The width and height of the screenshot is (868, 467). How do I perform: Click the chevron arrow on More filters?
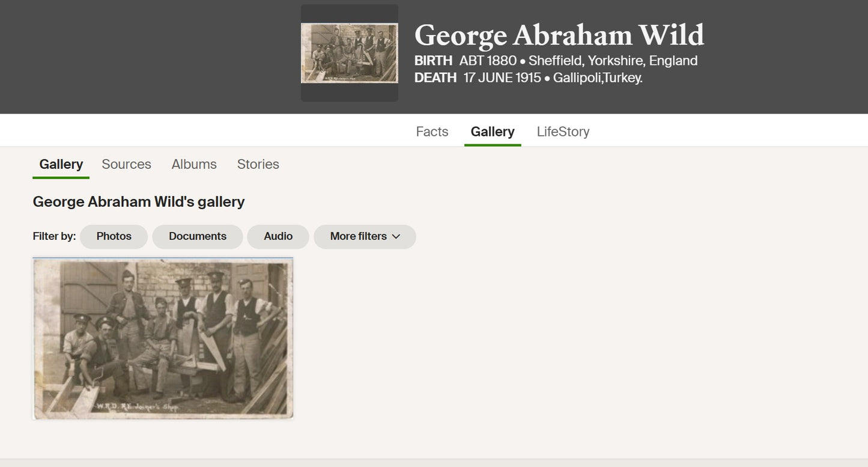(x=396, y=237)
